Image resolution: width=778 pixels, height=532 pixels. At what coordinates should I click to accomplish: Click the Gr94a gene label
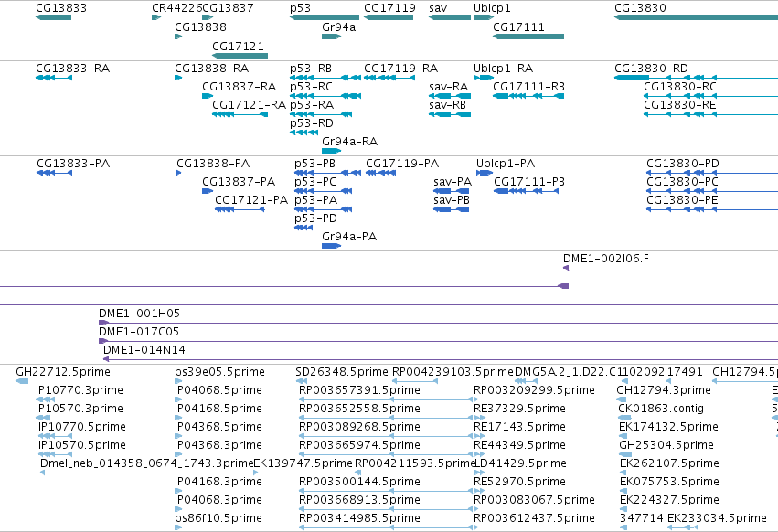[339, 27]
